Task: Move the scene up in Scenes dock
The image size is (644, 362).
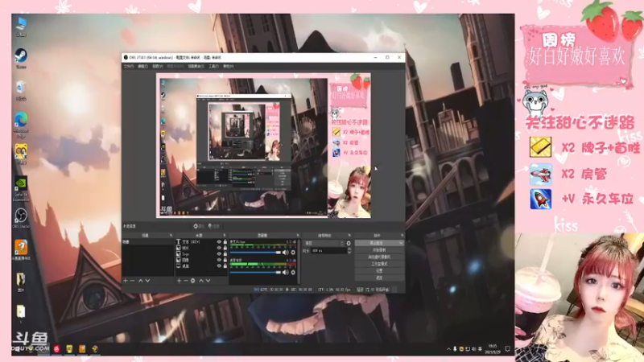Action: pos(140,281)
